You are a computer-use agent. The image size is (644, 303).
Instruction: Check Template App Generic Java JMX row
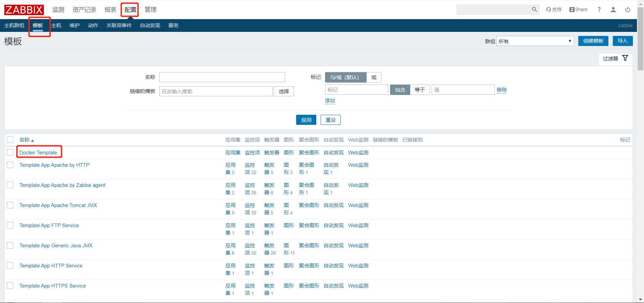pos(10,245)
